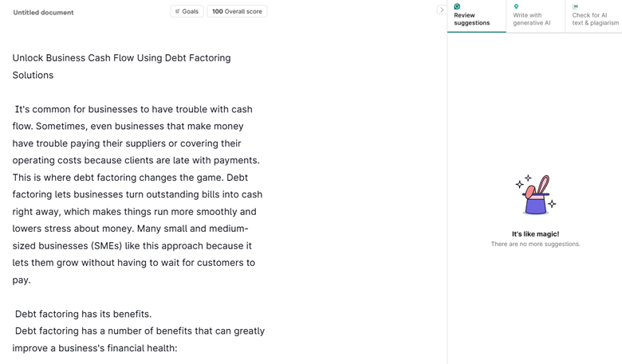Click the icon above Write with generative AI

tap(516, 6)
